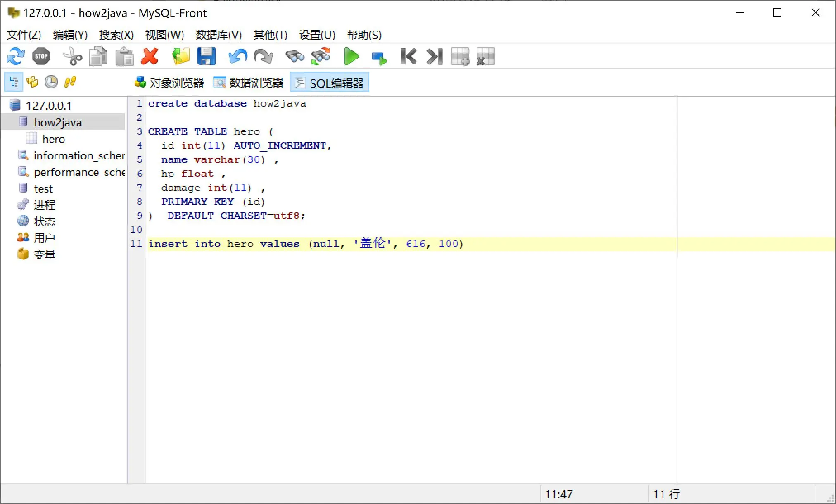
Task: Click the Stop icon to halt execution
Action: tap(41, 56)
